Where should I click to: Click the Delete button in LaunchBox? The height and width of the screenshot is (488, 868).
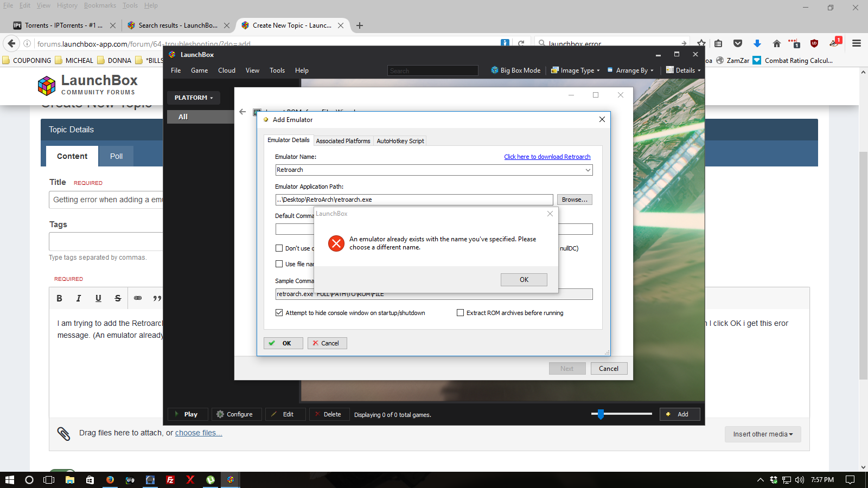[x=329, y=414]
